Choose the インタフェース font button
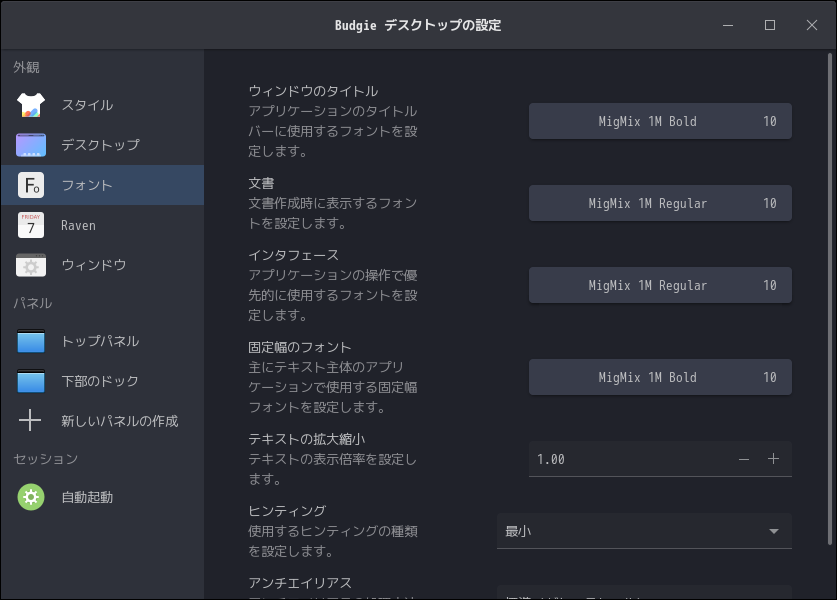Image resolution: width=837 pixels, height=600 pixels. pyautogui.click(x=660, y=285)
